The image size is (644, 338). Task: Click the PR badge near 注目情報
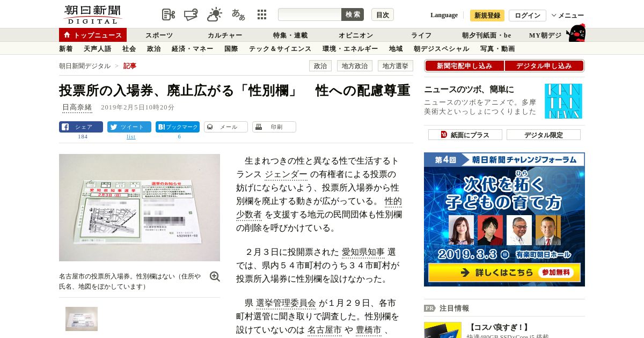pyautogui.click(x=429, y=308)
